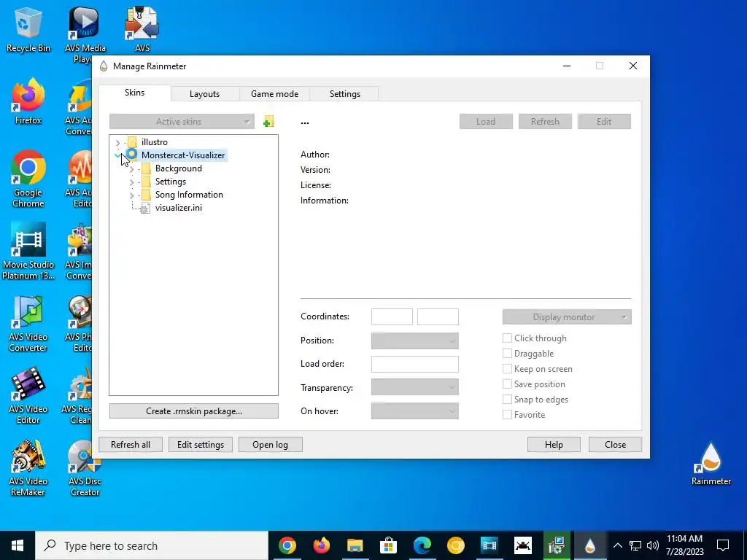Switch to the Layouts tab
The image size is (747, 560).
[204, 94]
